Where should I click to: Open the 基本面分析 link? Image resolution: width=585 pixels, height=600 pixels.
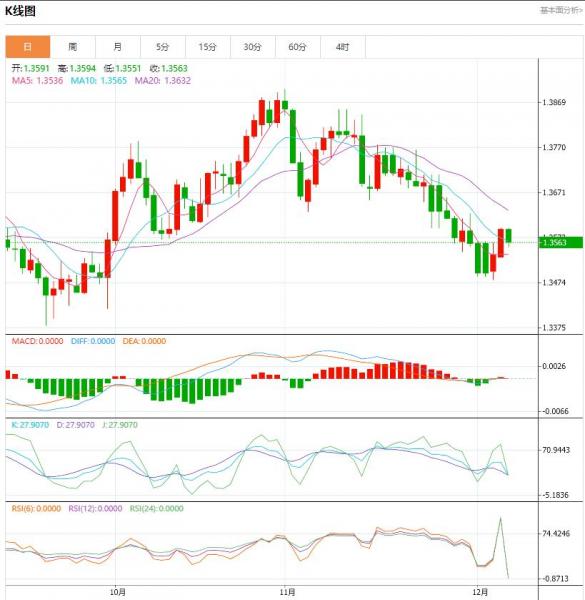(x=561, y=10)
